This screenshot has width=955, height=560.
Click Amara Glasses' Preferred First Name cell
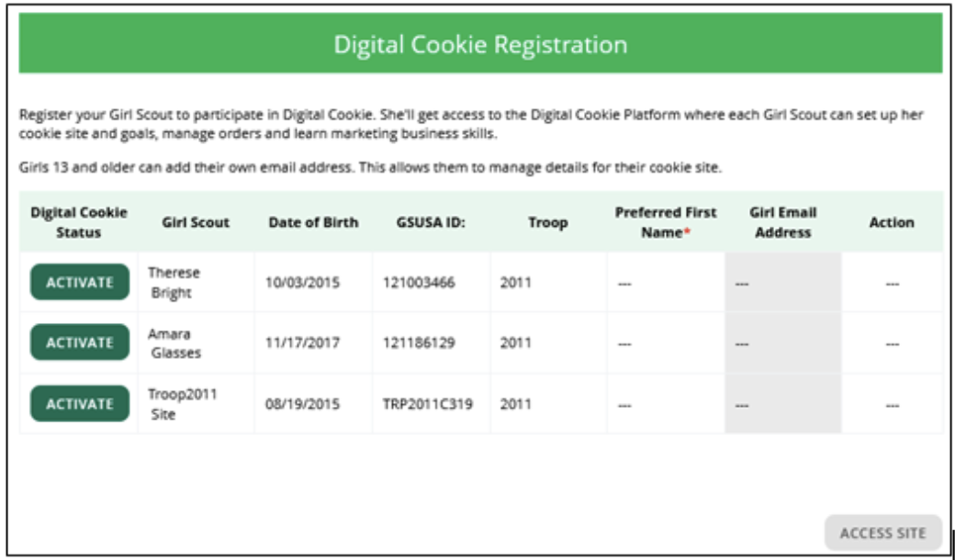tap(665, 343)
